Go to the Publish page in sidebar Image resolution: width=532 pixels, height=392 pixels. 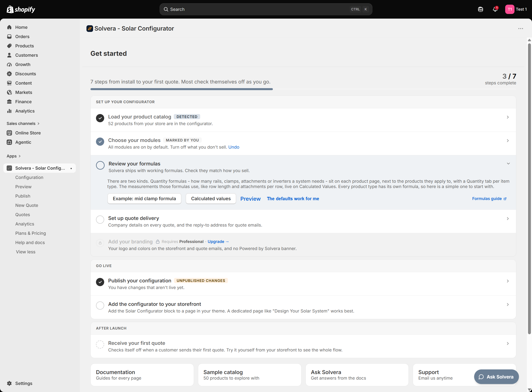point(23,196)
